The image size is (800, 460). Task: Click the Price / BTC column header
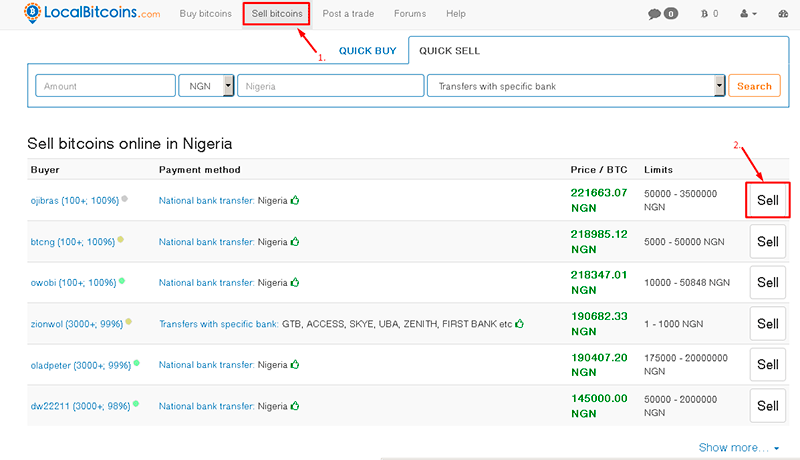598,169
